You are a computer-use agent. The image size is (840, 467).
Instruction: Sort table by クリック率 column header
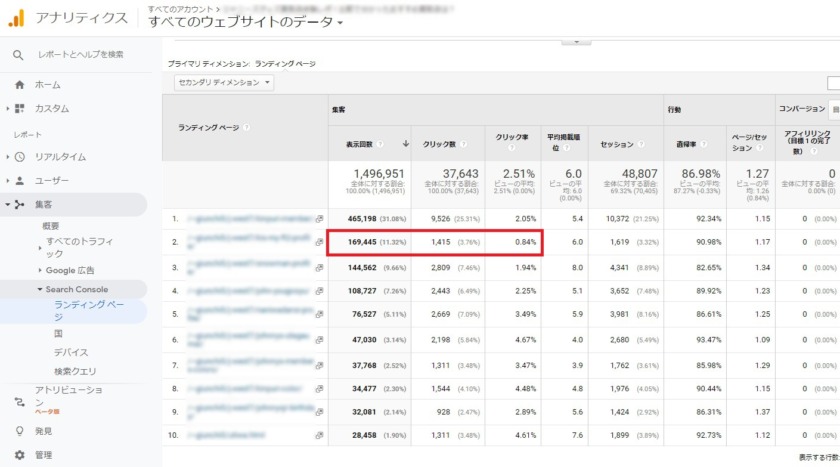[x=512, y=137]
